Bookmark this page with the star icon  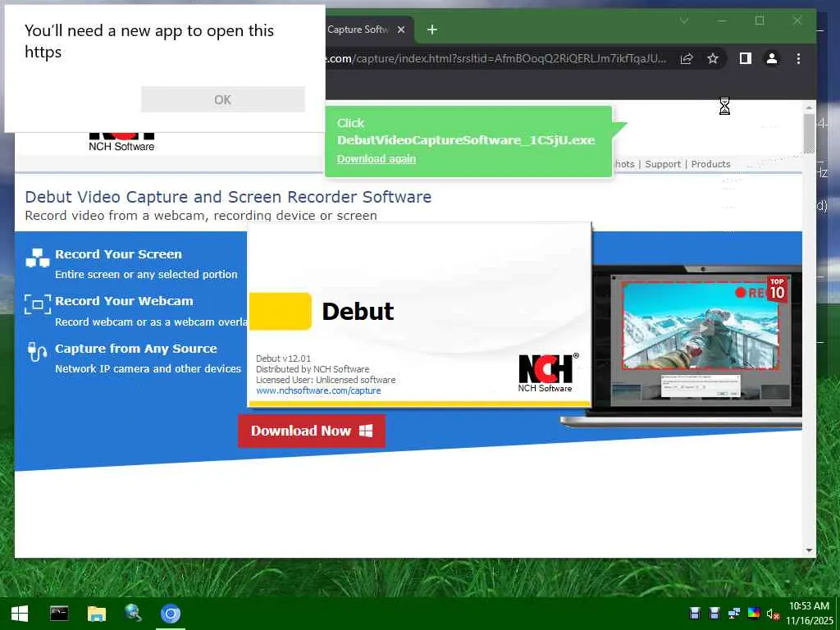713,59
